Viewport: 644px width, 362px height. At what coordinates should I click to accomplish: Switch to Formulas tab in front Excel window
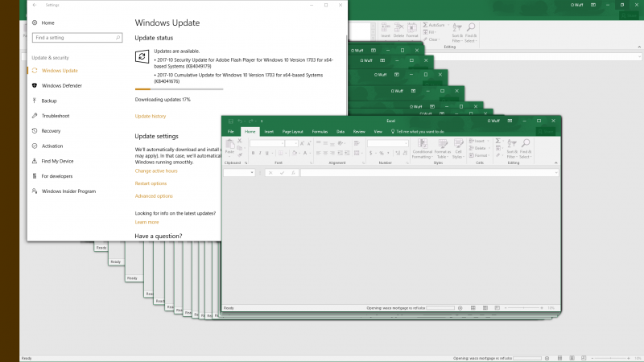tap(320, 131)
